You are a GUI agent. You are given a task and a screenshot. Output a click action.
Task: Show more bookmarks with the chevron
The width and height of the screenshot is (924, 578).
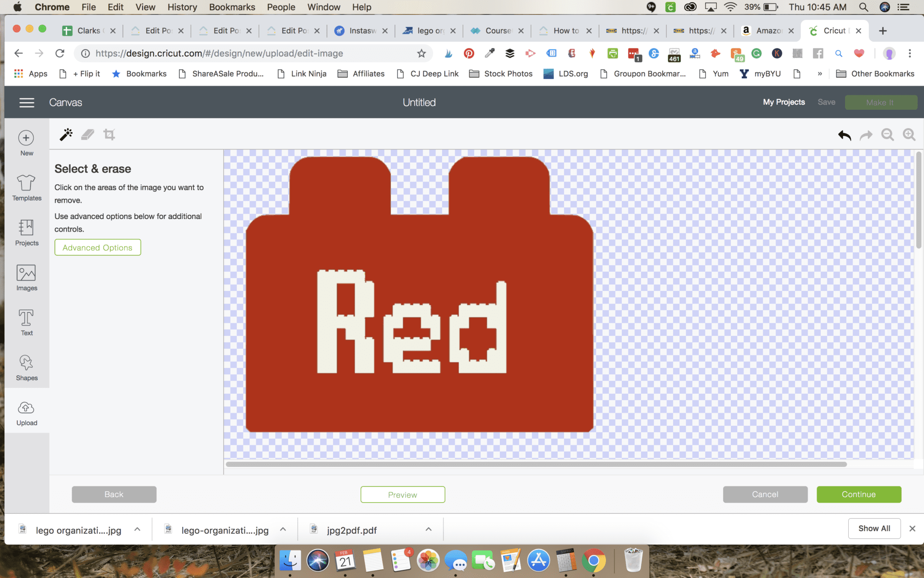(x=820, y=74)
